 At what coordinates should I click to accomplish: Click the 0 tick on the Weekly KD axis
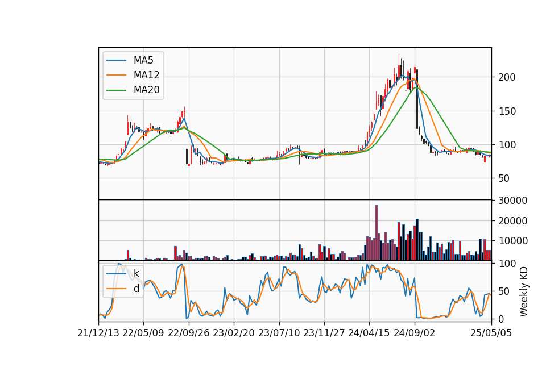point(501,319)
